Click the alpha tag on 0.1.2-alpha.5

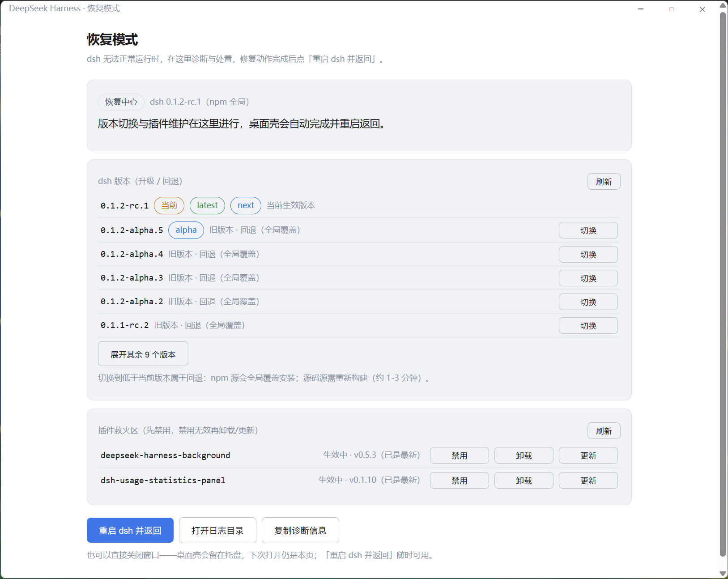(x=186, y=230)
